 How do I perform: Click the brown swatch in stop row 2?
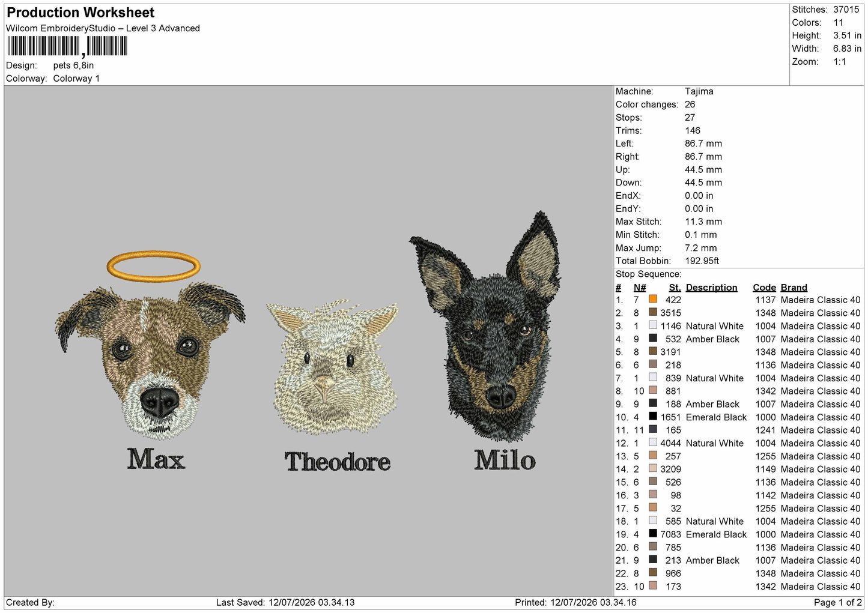coord(653,312)
